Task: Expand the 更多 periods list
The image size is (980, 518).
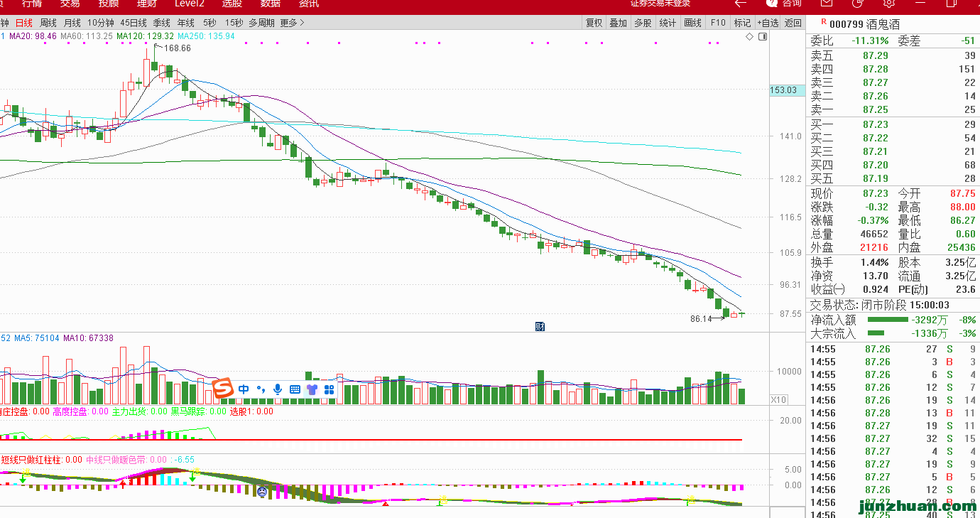Action: pyautogui.click(x=292, y=23)
